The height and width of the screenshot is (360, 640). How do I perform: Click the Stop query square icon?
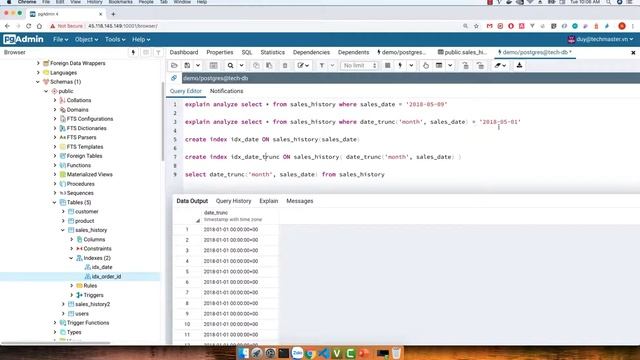387,65
